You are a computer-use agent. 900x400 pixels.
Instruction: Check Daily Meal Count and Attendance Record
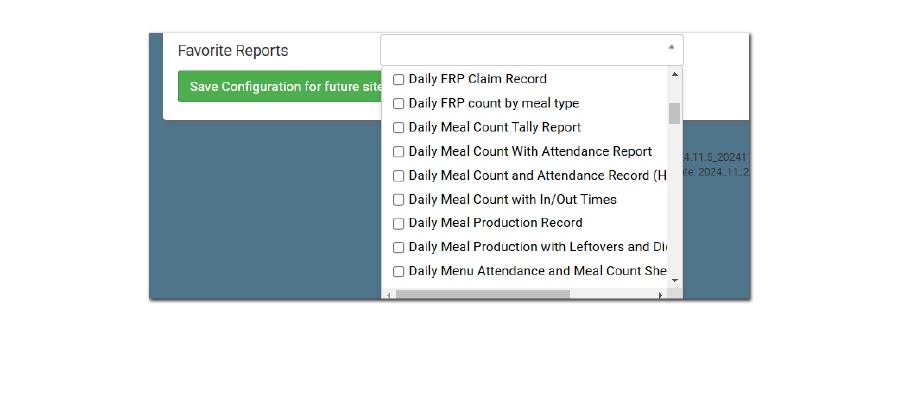pyautogui.click(x=398, y=176)
